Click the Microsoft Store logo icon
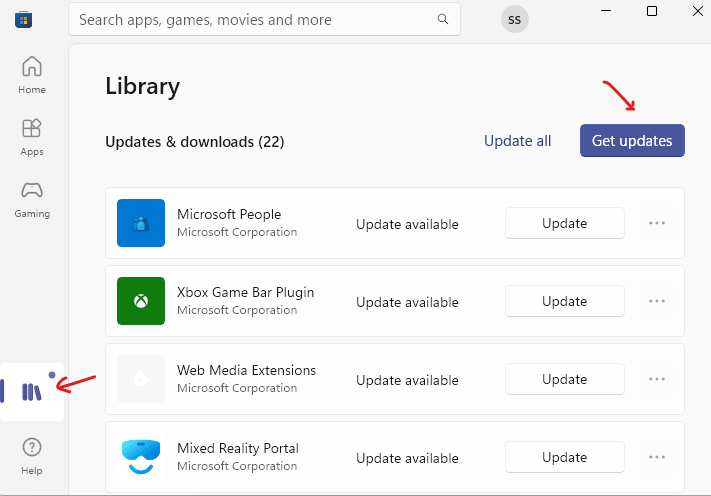The height and width of the screenshot is (496, 711). [19, 19]
